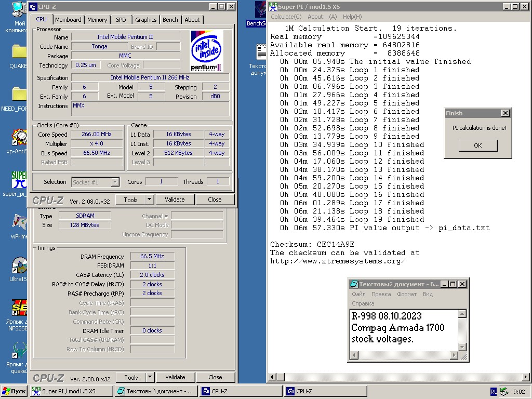
Task: Click Close in the front CPU-Z window
Action: tap(215, 199)
